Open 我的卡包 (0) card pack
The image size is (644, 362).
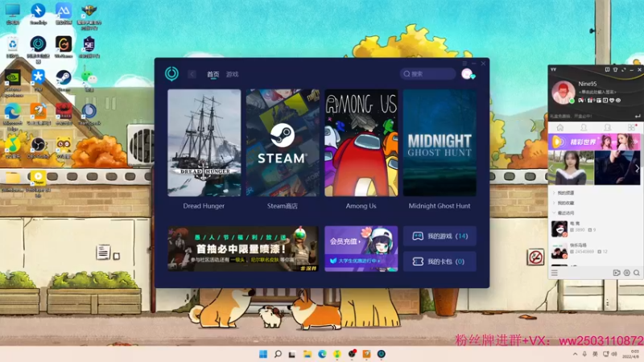(x=440, y=261)
